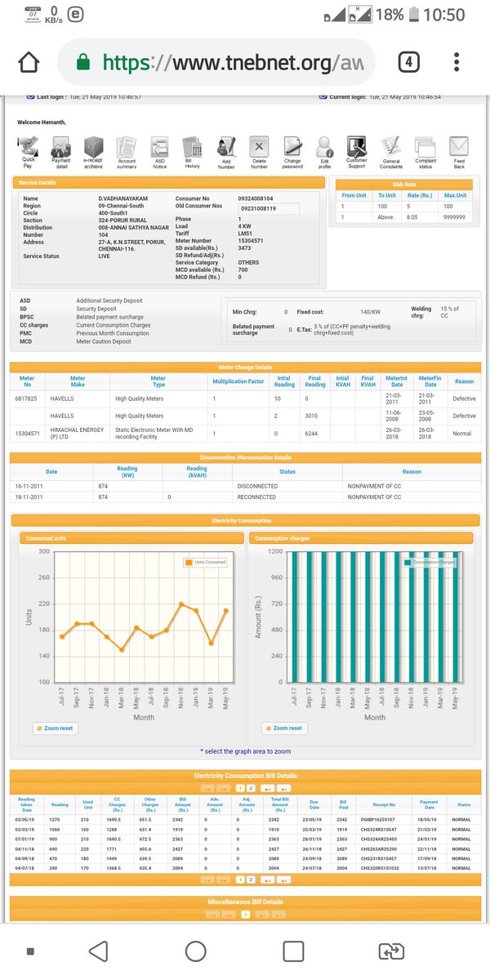Click the Disconnection /Reconnection Details header
Screen dimensions: 490x980
pyautogui.click(x=245, y=457)
